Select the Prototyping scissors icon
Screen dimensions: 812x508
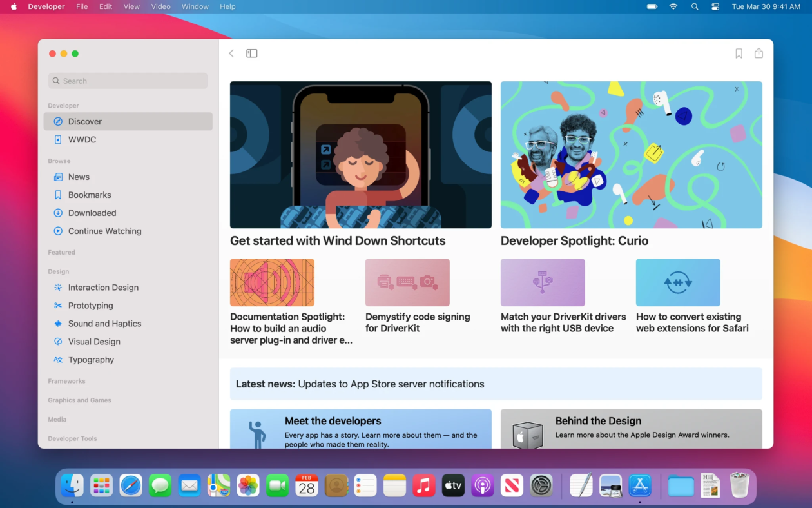[57, 305]
